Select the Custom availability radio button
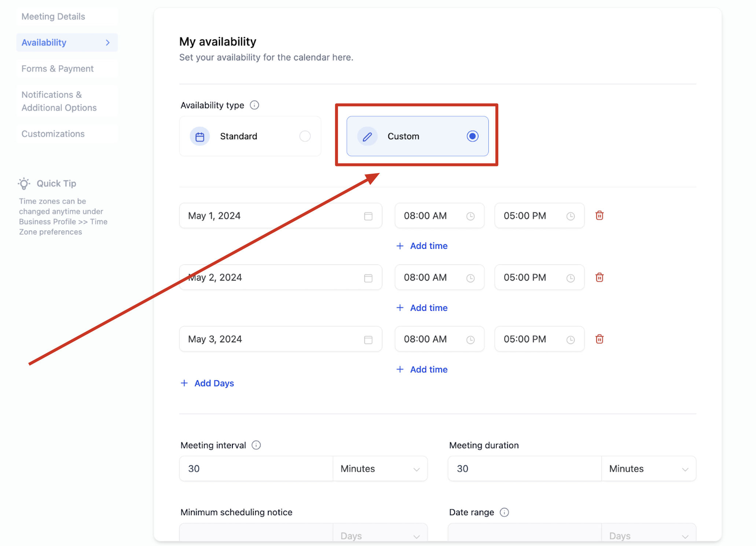756x546 pixels. click(x=472, y=136)
